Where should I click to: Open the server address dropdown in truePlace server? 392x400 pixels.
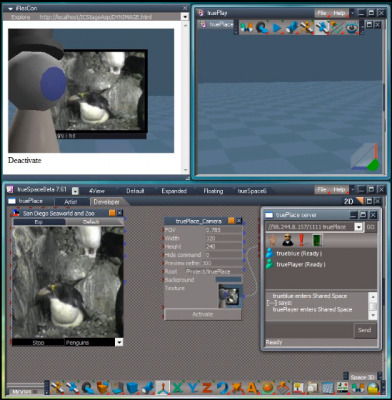tap(358, 227)
